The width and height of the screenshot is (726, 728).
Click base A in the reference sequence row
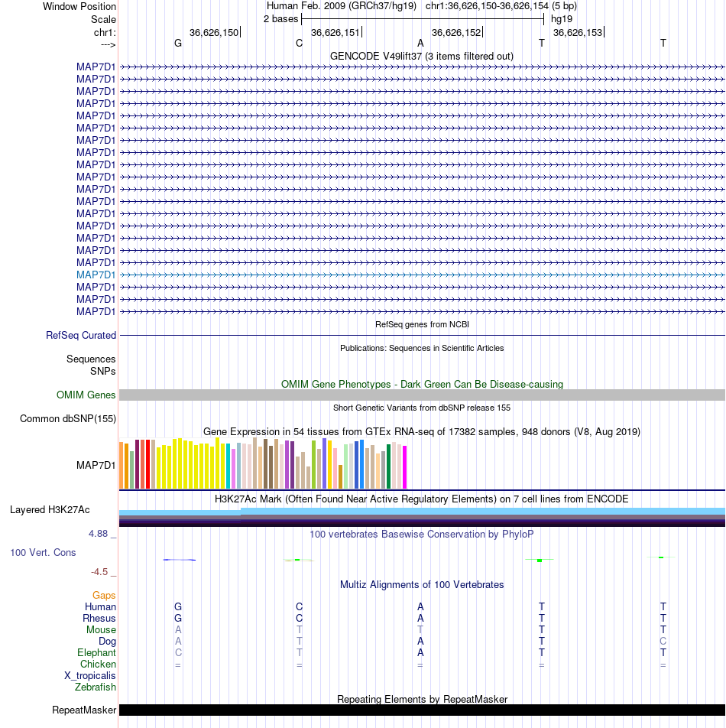[x=420, y=43]
